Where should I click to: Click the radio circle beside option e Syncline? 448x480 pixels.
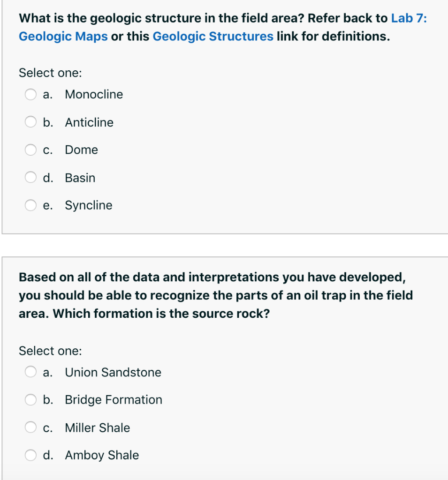click(30, 205)
